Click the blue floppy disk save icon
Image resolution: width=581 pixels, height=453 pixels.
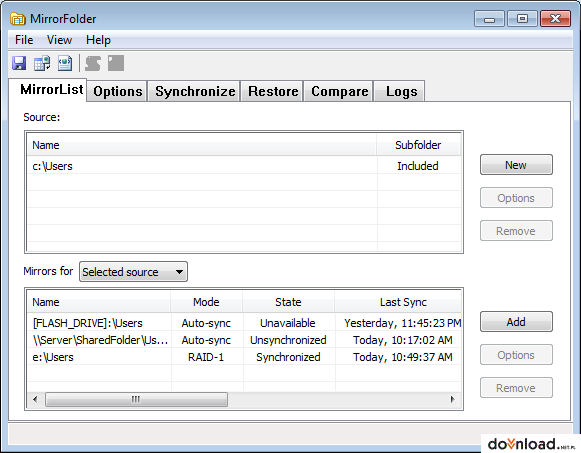point(19,63)
